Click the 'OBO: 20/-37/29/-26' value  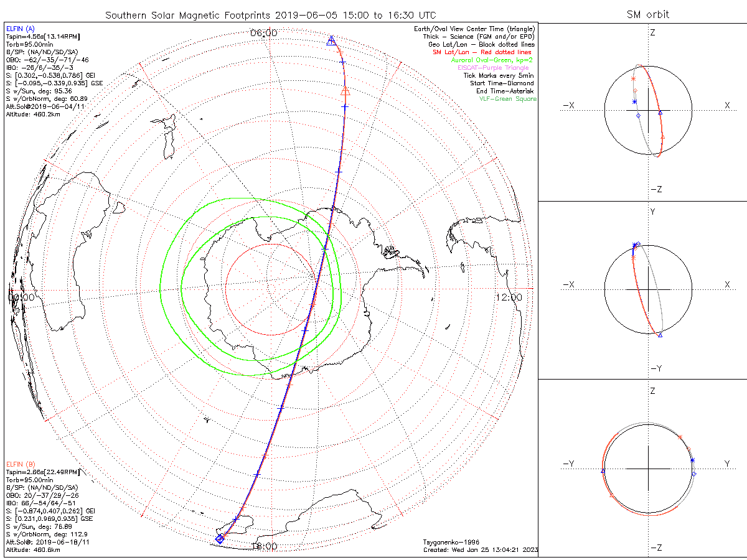pyautogui.click(x=44, y=496)
